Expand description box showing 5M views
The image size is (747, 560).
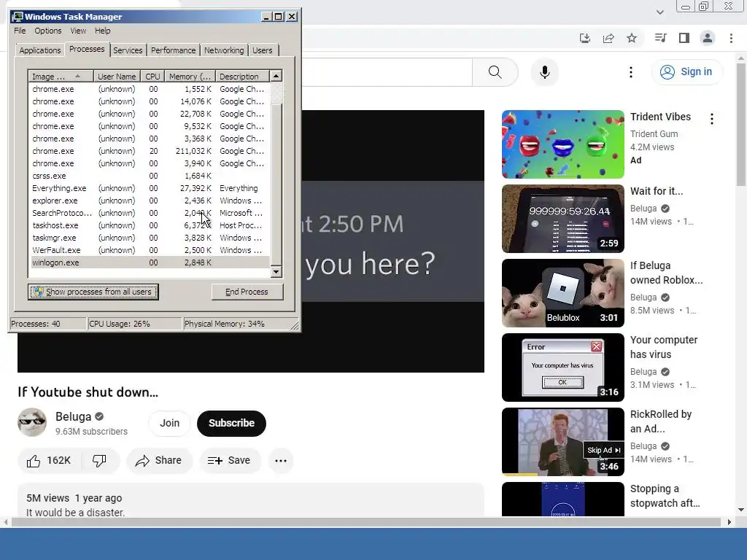pyautogui.click(x=251, y=500)
